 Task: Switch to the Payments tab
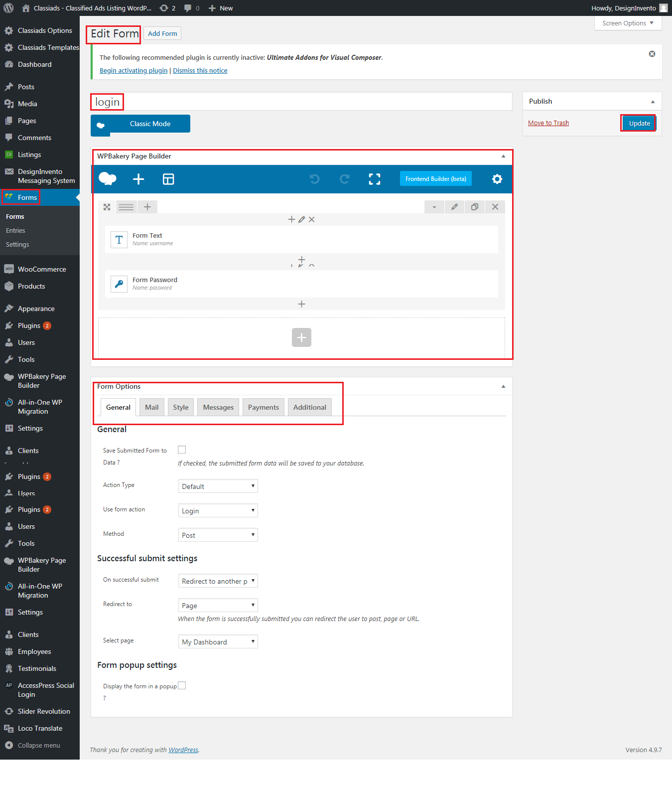pos(264,407)
